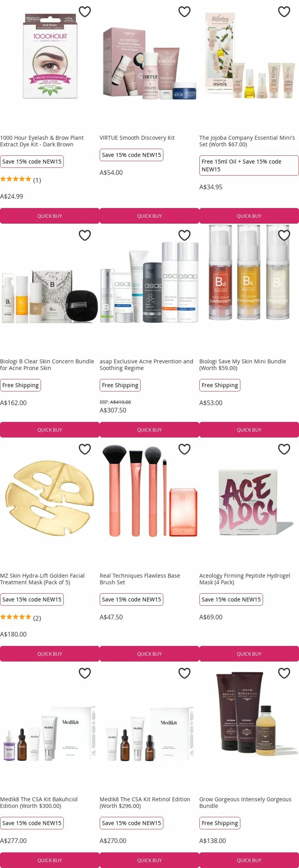Heart the Medik8 CSA Kit Bakuhciol Edition
The image size is (299, 868).
click(85, 673)
